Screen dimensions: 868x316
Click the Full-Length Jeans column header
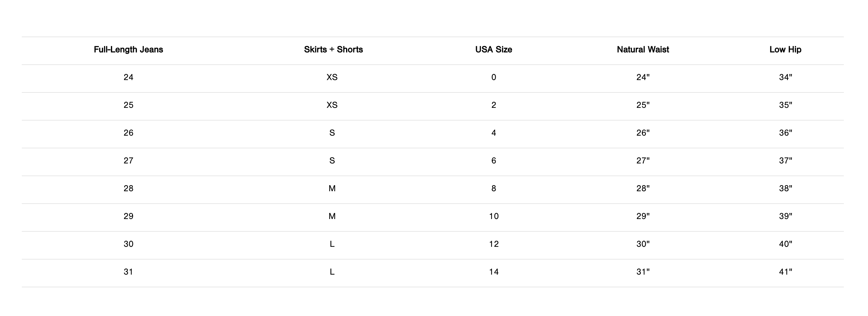click(128, 50)
